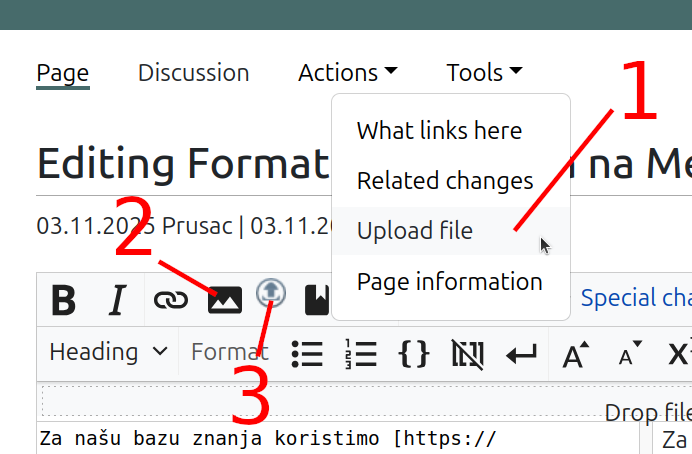Click the curly braces icon
The image size is (692, 454).
coord(413,353)
